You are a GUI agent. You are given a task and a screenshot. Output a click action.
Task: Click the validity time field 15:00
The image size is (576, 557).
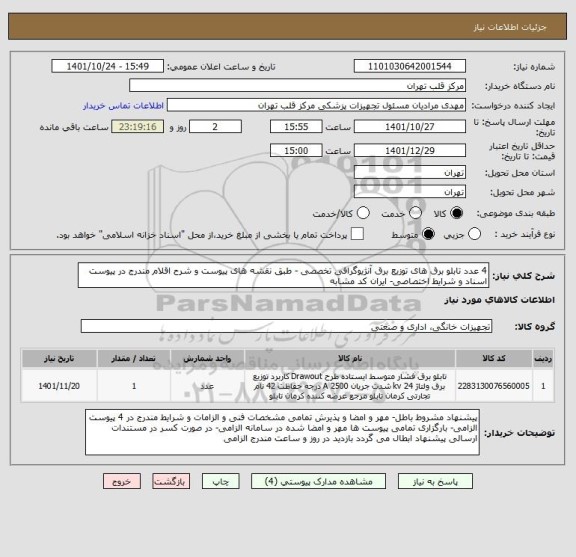[x=296, y=151]
